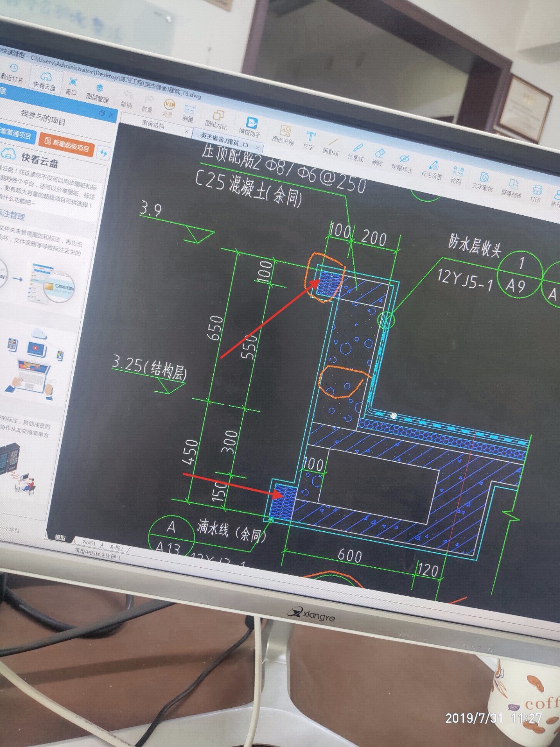
Task: Click the 12YJ5-1 reference text
Action: (464, 280)
